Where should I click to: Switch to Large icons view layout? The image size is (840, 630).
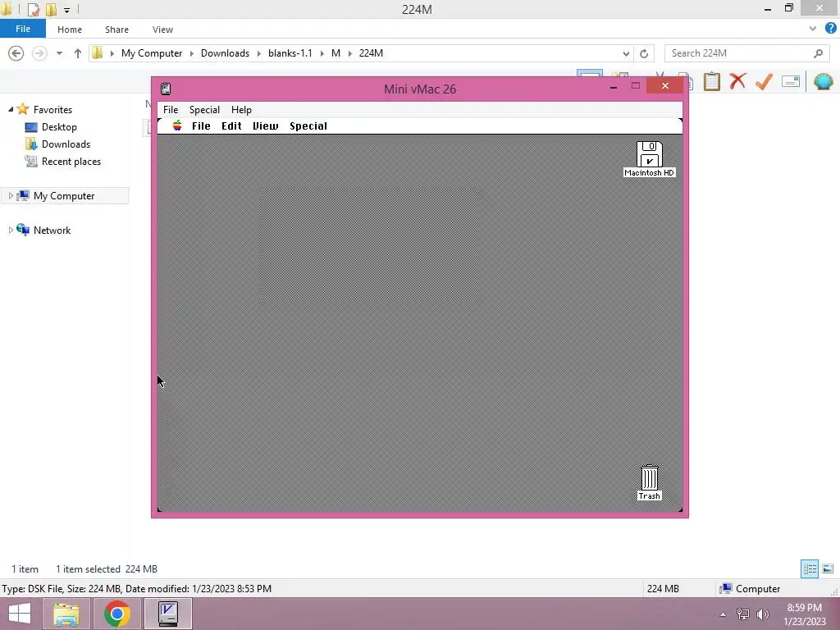click(828, 569)
